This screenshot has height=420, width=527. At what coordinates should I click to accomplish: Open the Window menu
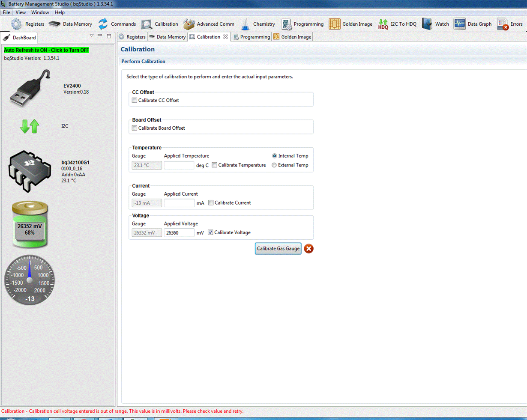pyautogui.click(x=40, y=12)
